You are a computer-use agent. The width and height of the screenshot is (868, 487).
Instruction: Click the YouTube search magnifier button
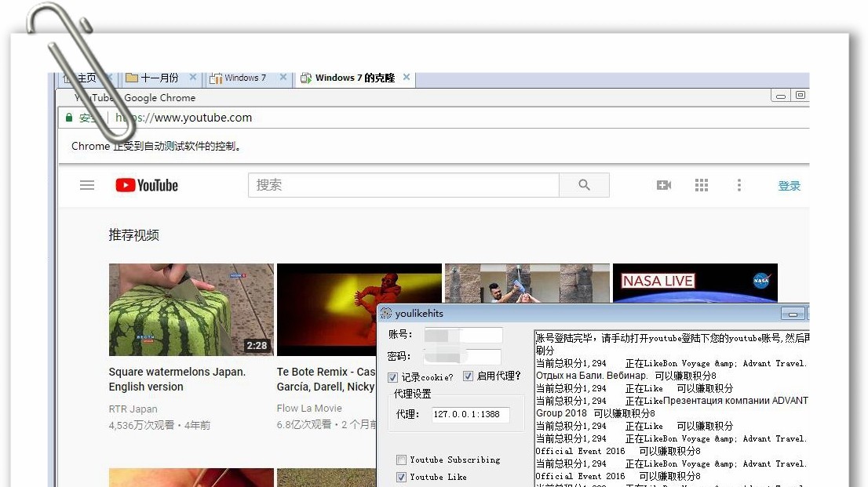coord(584,185)
